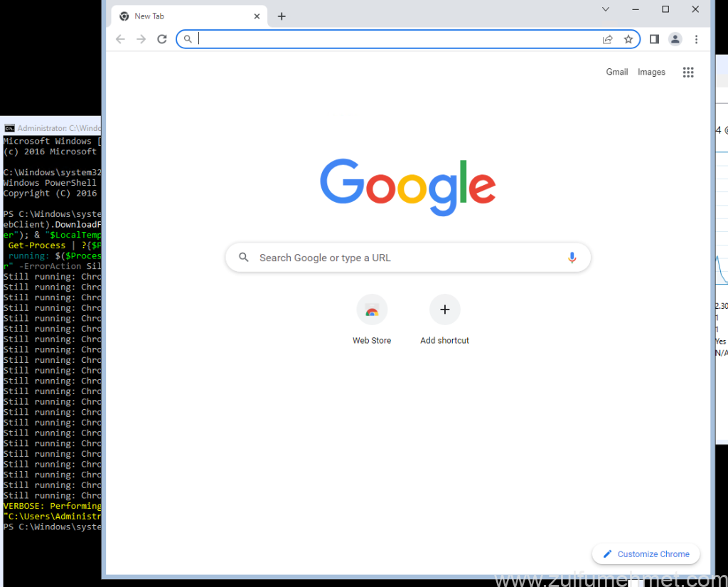Click the Add shortcut plus button

coord(445,310)
